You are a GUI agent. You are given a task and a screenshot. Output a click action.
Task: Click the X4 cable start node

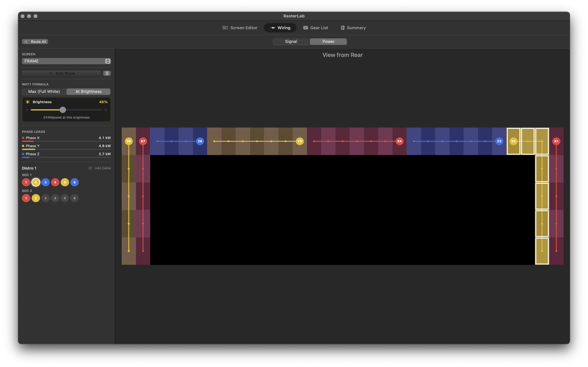coord(399,141)
